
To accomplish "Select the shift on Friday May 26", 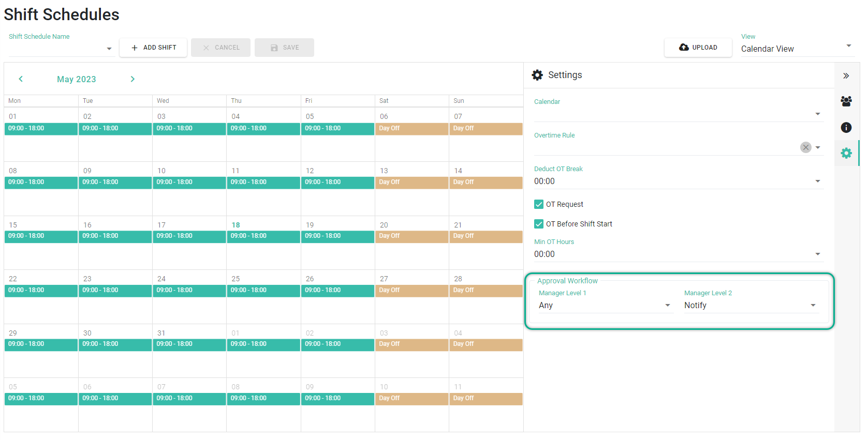I will (337, 291).
